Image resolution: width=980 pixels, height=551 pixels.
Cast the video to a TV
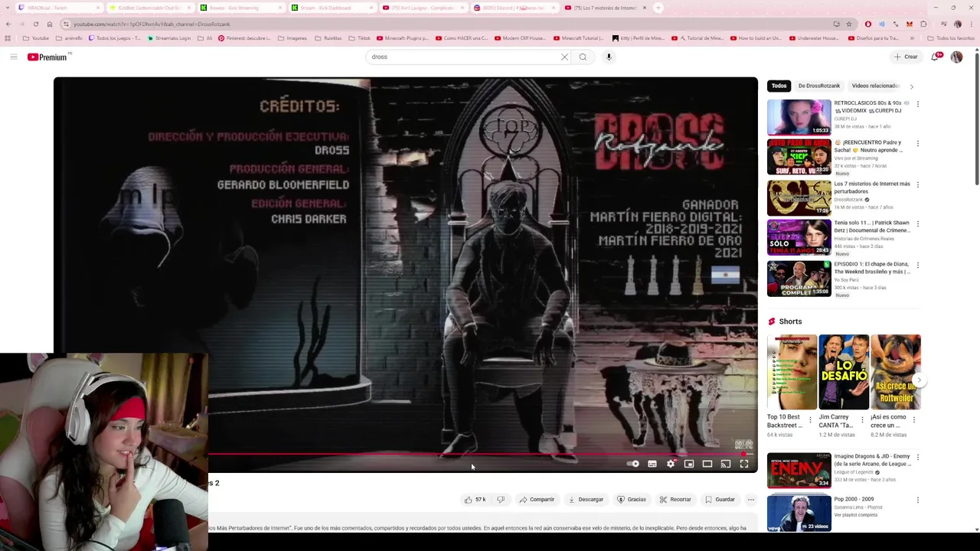726,464
